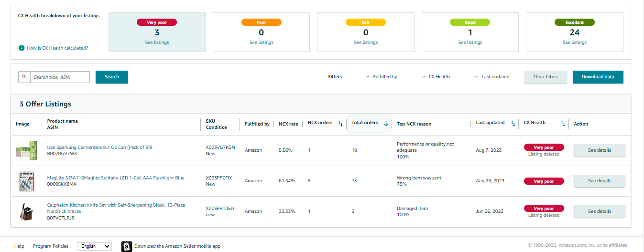The image size is (644, 252).
Task: Select ASIN B007RGV7WK text
Action: pos(62,154)
